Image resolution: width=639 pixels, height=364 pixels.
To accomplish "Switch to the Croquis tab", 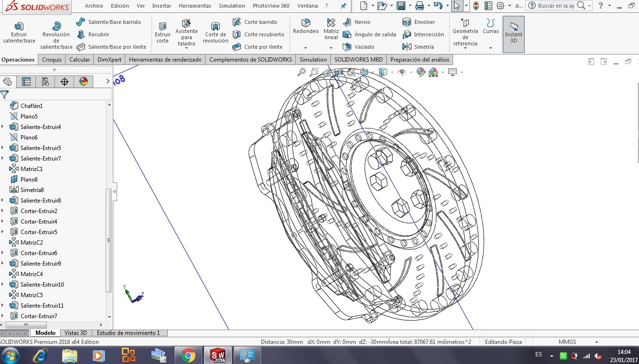I will (x=52, y=60).
